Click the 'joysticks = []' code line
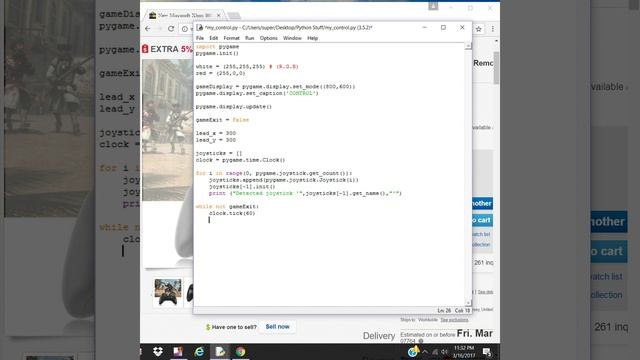Viewport: 640px width, 360px height. (x=219, y=153)
